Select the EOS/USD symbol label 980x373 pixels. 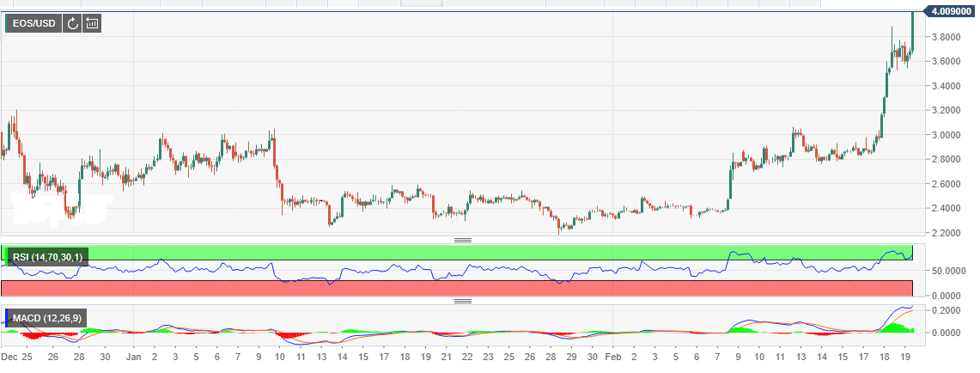pos(34,24)
